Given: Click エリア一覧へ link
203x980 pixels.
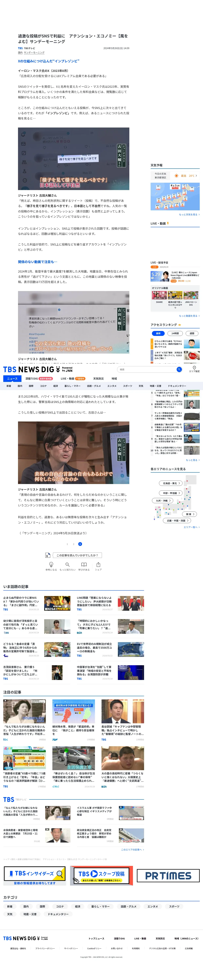Looking at the screenshot, I should (192, 527).
